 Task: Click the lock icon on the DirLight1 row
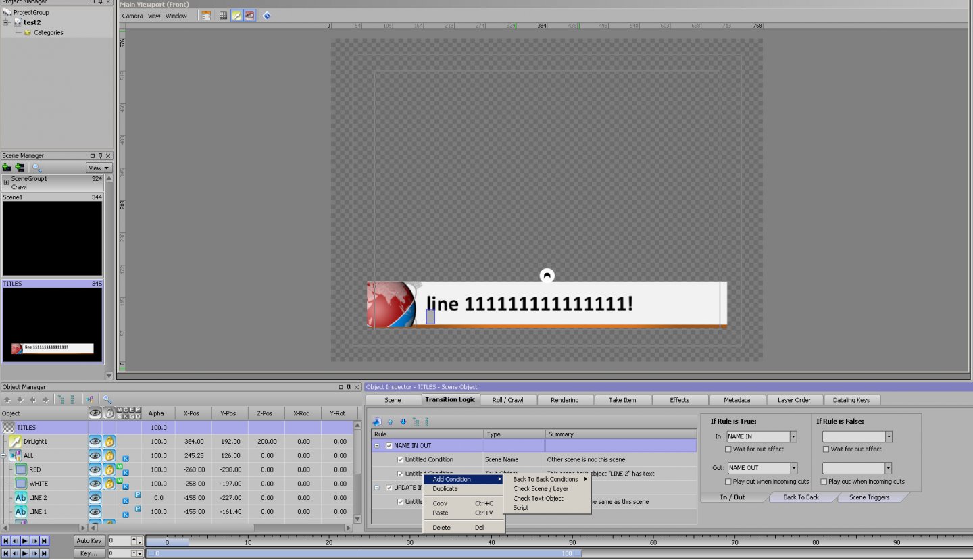(109, 441)
